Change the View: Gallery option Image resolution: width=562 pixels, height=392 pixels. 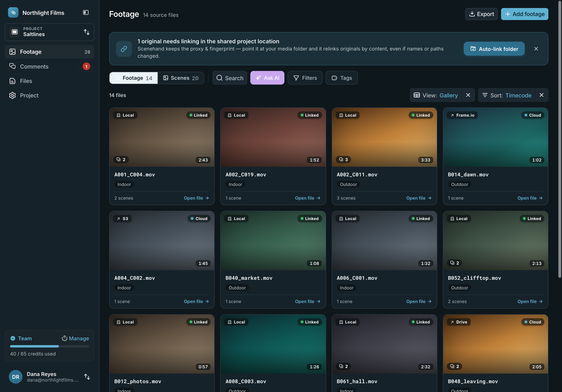point(436,95)
